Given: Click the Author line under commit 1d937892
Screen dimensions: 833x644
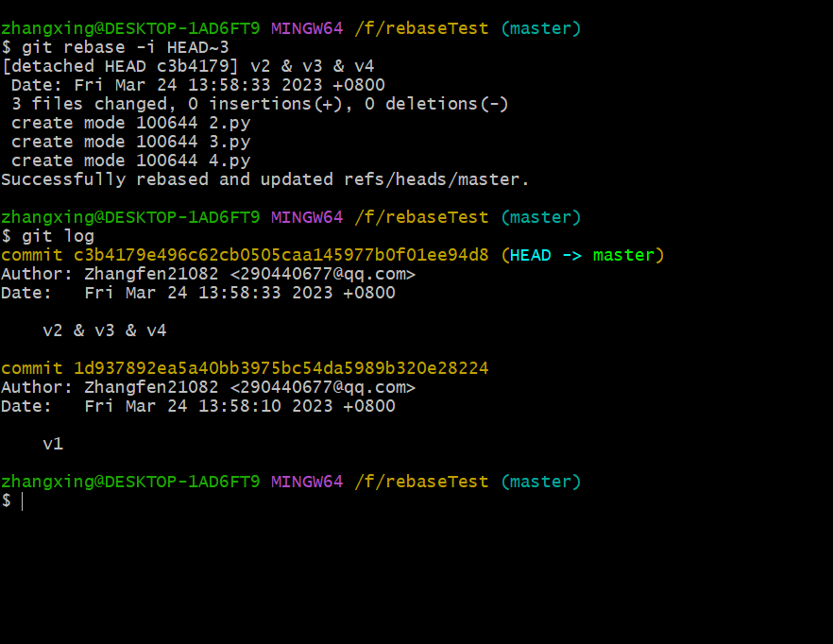Looking at the screenshot, I should 208,387.
